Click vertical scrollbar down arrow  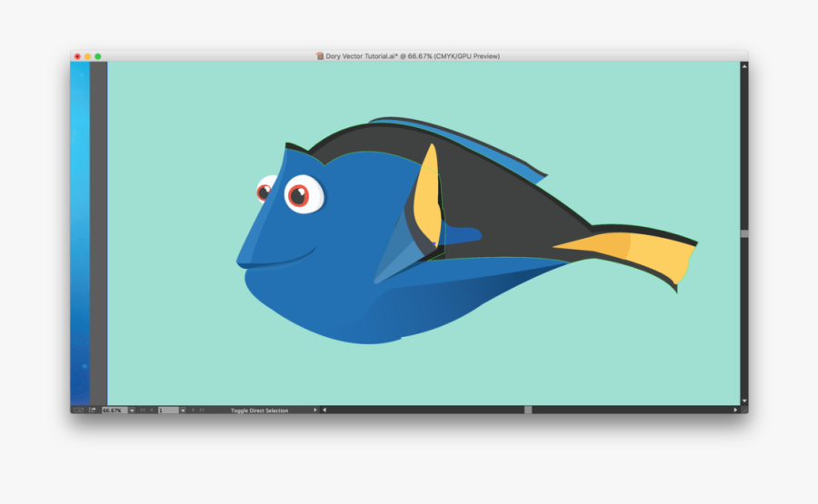pyautogui.click(x=744, y=400)
